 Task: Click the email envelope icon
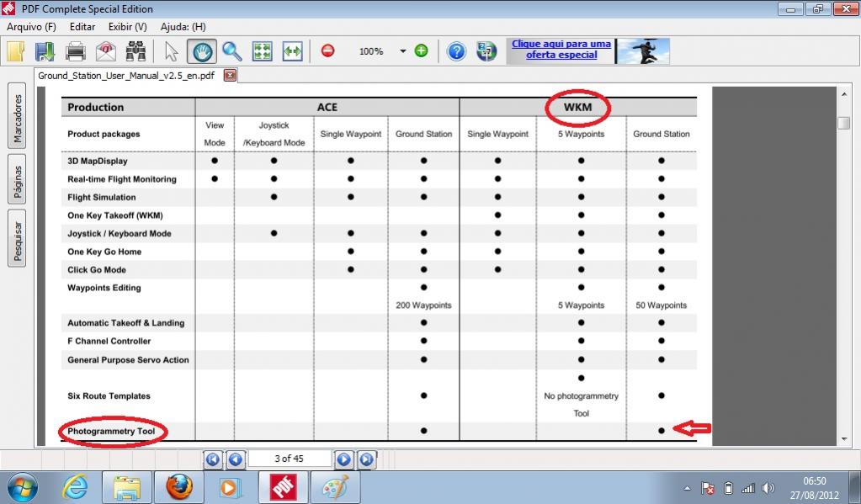tap(105, 51)
